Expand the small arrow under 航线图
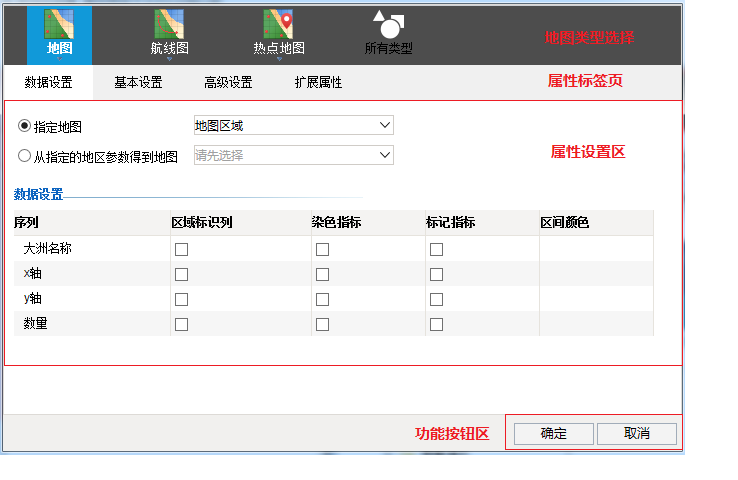The width and height of the screenshot is (738, 480). coord(169,59)
